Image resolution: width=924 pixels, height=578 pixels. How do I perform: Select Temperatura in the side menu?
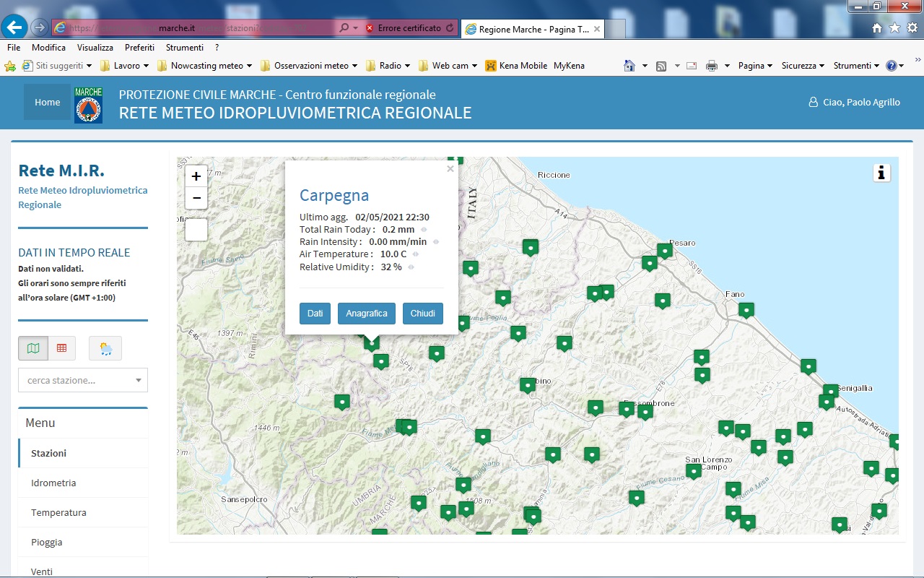click(83, 512)
